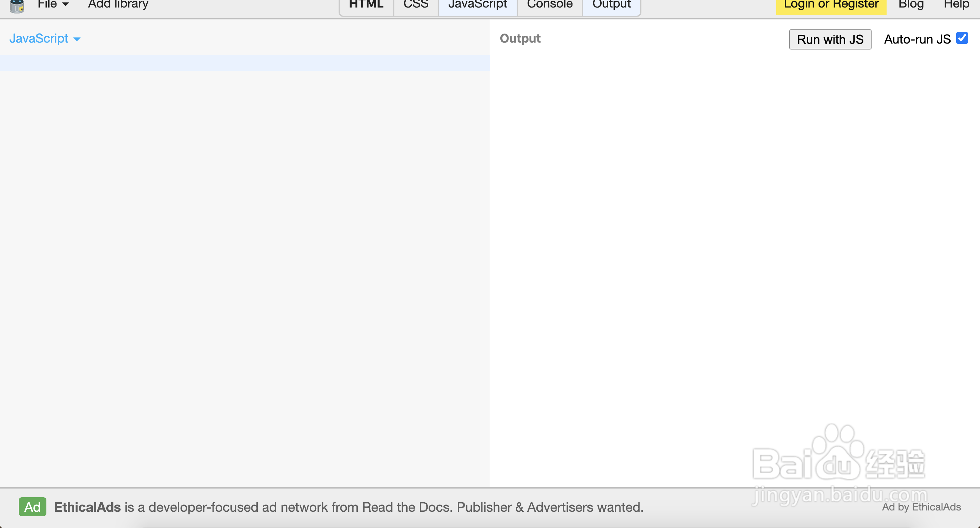This screenshot has width=980, height=528.
Task: Open the EthicalAds advertisement link
Action: coord(349,507)
